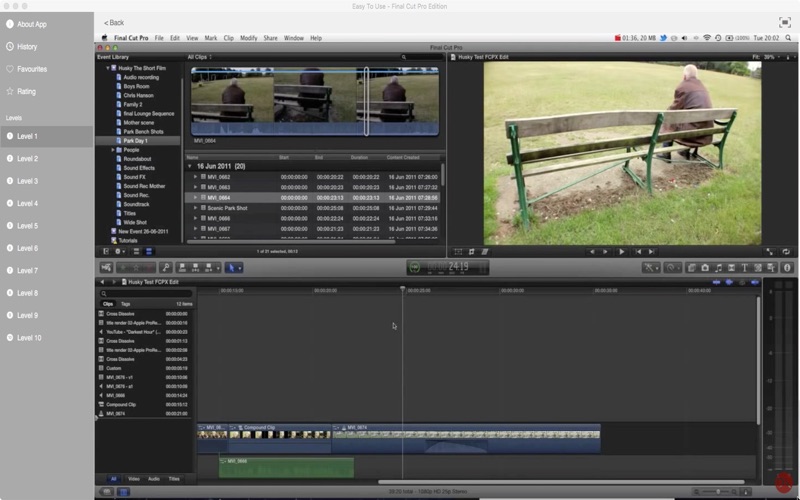The width and height of the screenshot is (800, 500).
Task: Expand the People folder in Event Library
Action: click(x=113, y=150)
